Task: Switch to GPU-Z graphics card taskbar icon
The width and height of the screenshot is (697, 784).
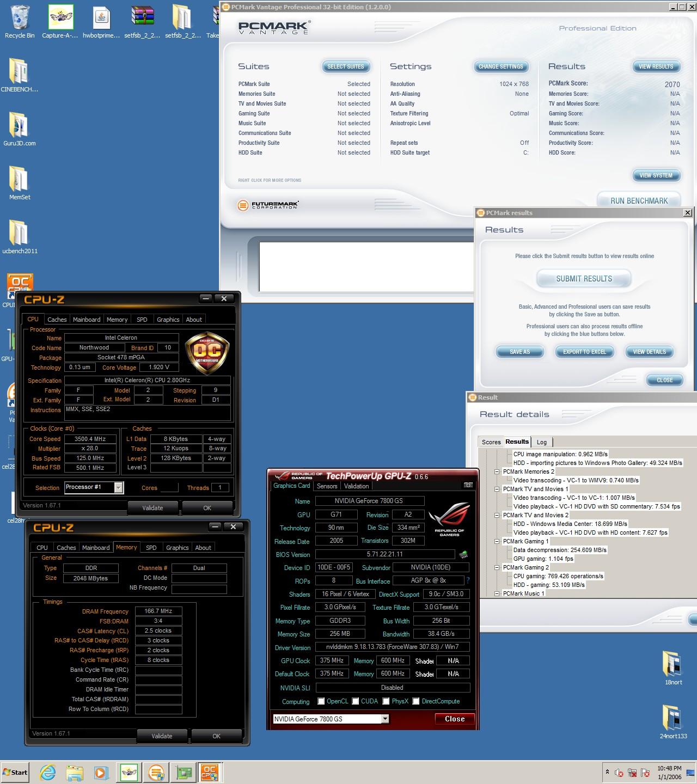Action: coord(183,773)
